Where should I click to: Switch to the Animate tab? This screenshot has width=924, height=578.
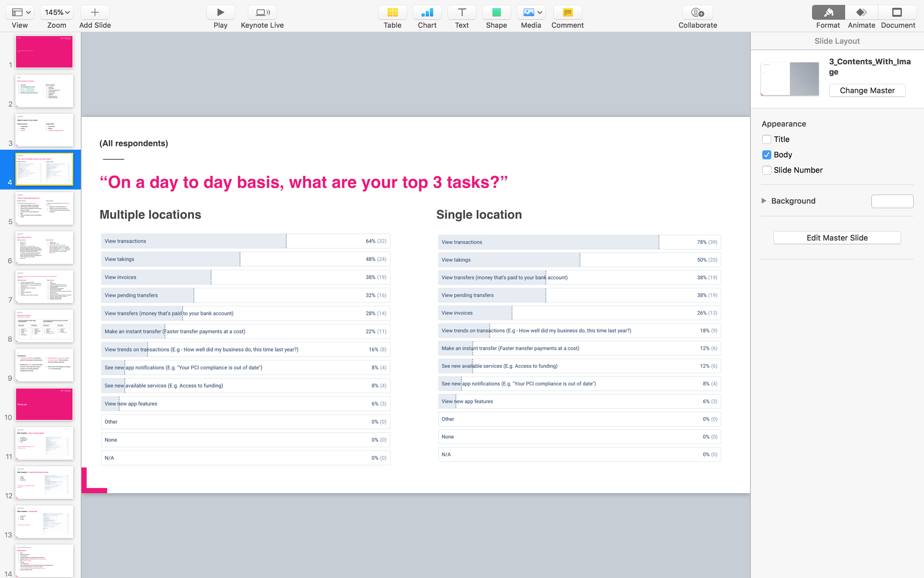861,13
